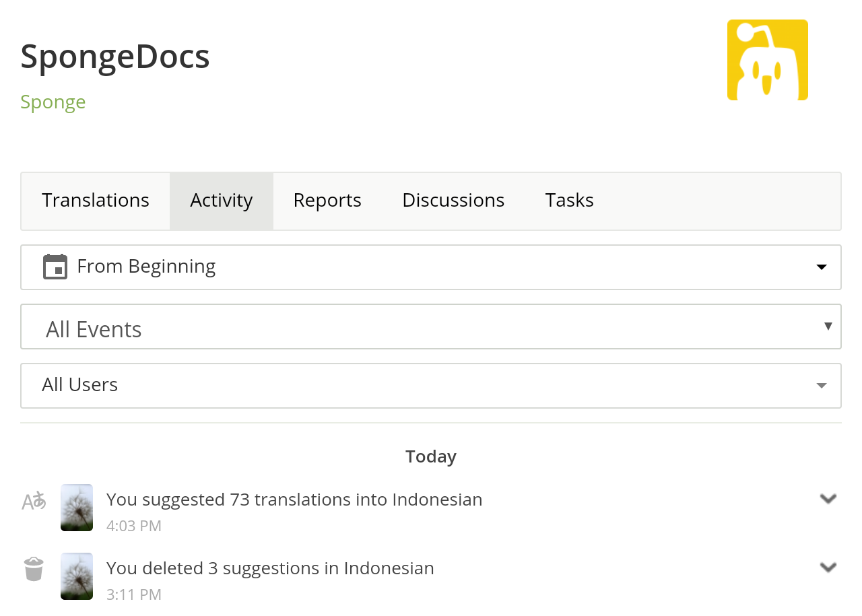Click the translation icon next to 73 translations entry

(x=34, y=501)
